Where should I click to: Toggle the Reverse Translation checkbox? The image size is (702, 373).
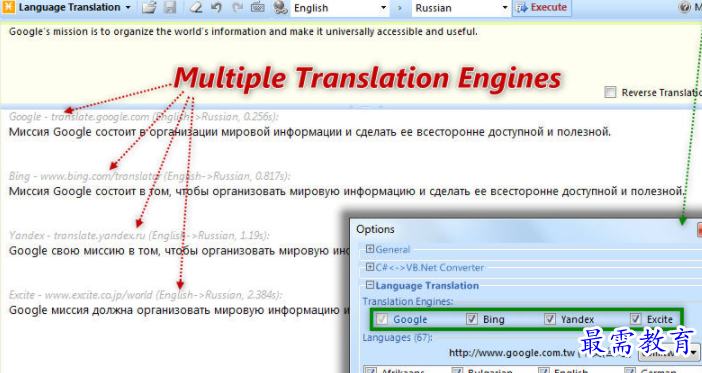[610, 92]
